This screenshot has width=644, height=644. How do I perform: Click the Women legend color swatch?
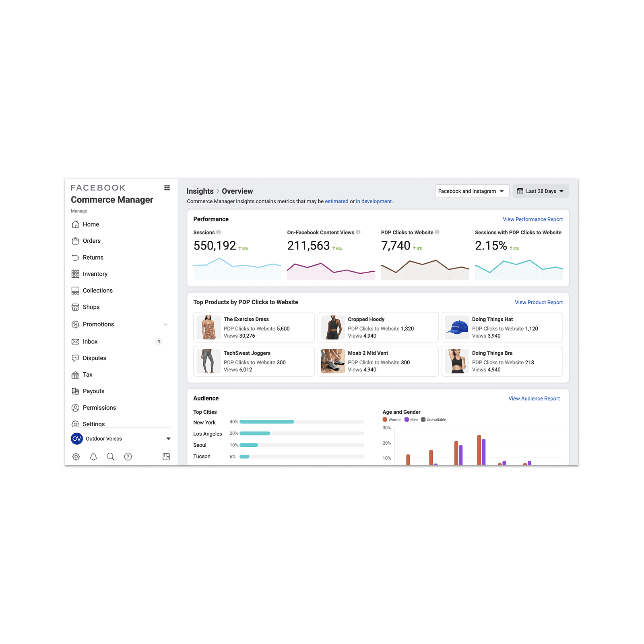(385, 419)
